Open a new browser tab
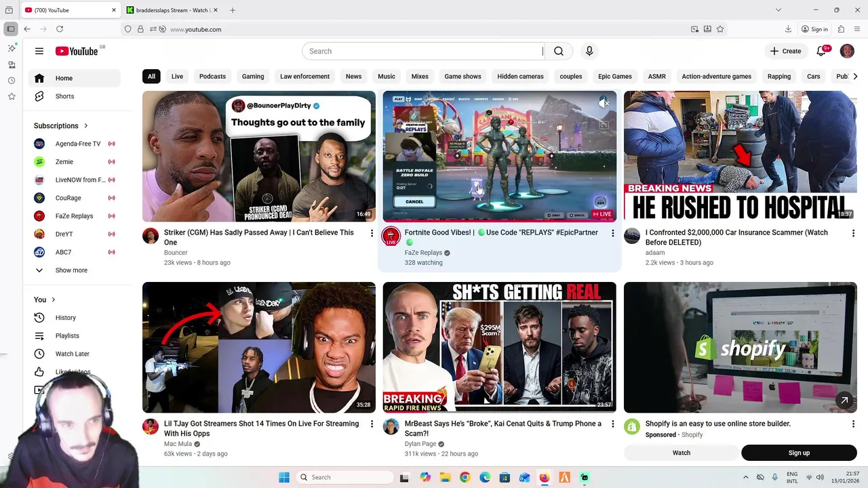Viewport: 868px width, 488px height. 233,10
